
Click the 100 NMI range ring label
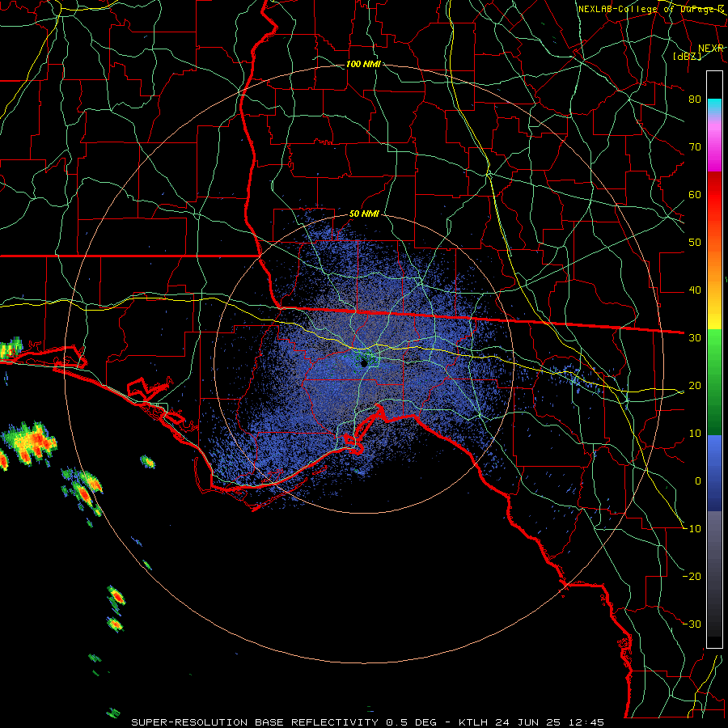pos(363,64)
